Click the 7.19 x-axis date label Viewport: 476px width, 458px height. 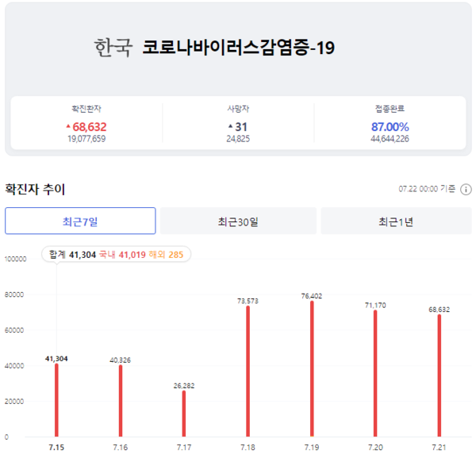312,448
